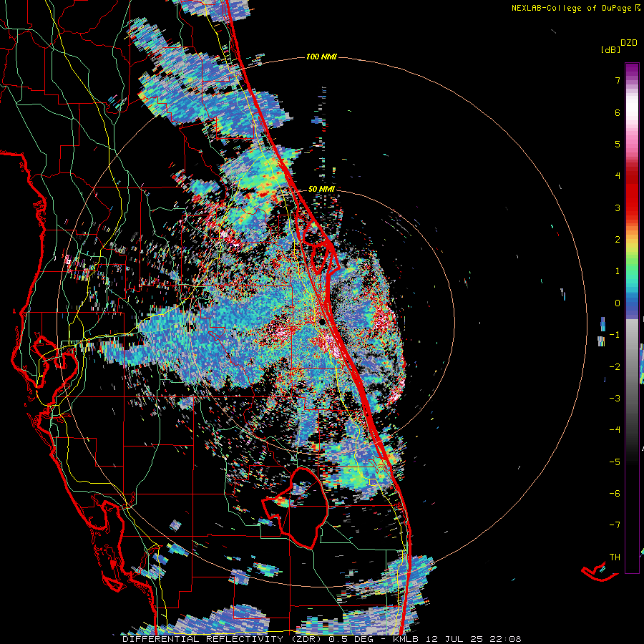Click the [dB] unit label
The image size is (644, 644).
pos(610,50)
